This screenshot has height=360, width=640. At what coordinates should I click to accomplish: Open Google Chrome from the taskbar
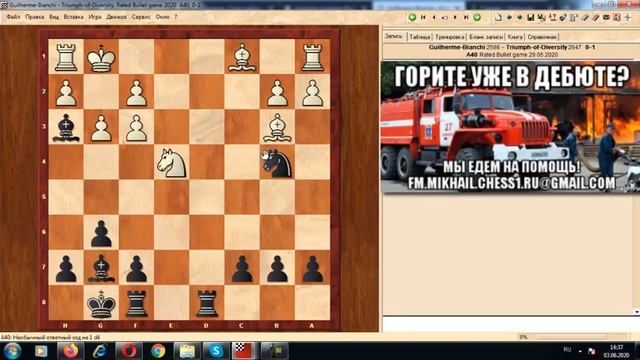158,351
